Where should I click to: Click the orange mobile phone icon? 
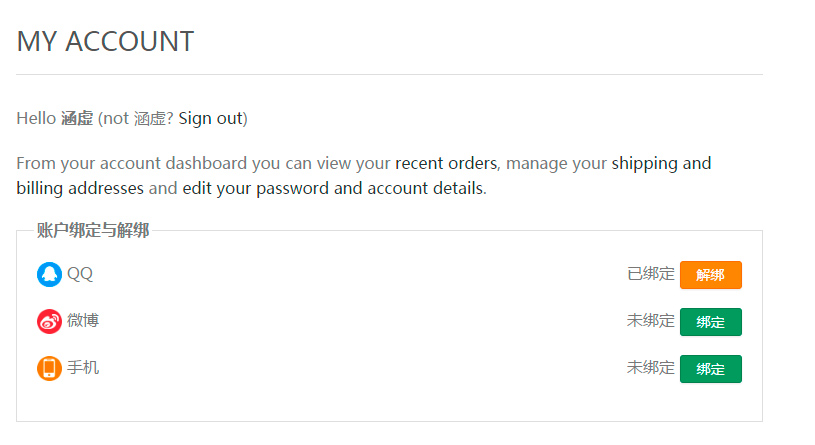49,368
